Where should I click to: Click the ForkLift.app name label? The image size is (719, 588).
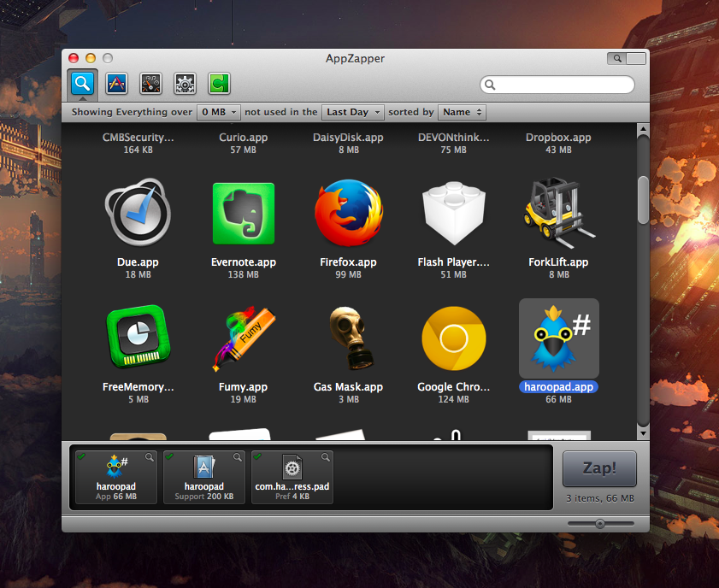click(x=558, y=262)
